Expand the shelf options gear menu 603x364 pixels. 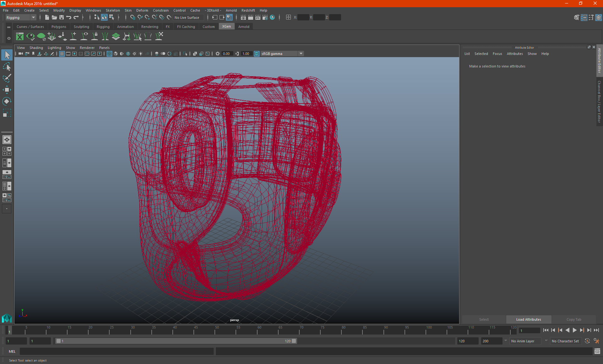pos(9,38)
